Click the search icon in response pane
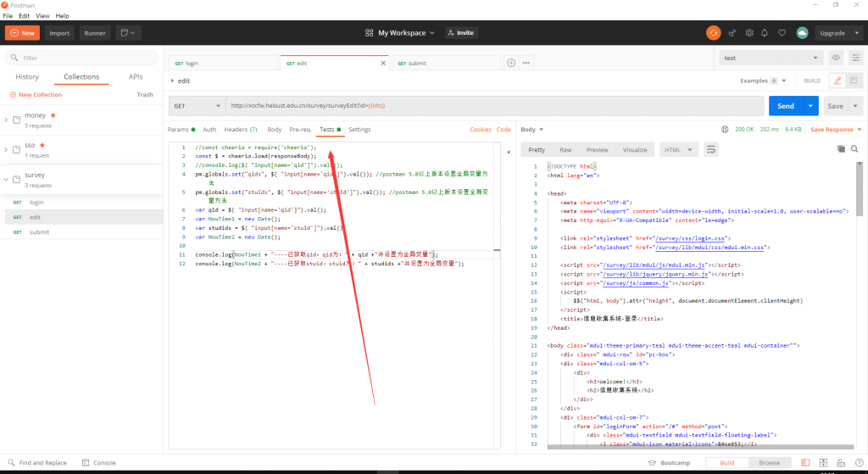The height and width of the screenshot is (474, 868). tap(857, 149)
